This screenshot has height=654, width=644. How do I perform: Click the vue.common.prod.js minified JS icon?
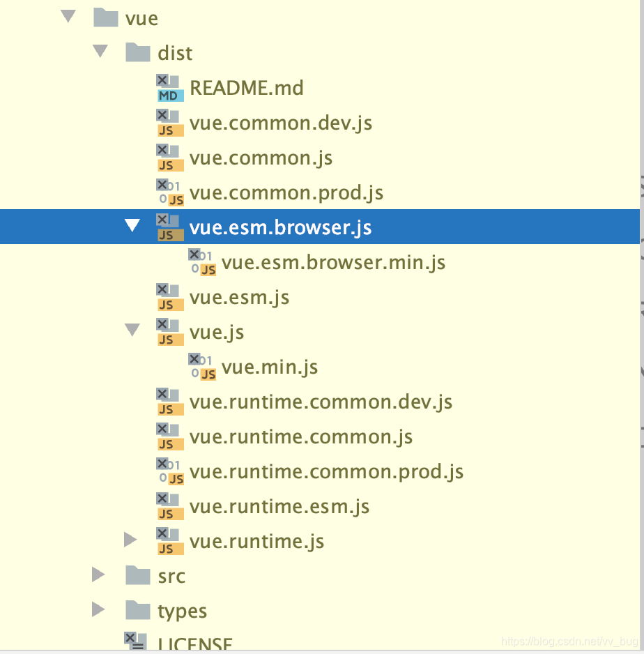tap(170, 192)
